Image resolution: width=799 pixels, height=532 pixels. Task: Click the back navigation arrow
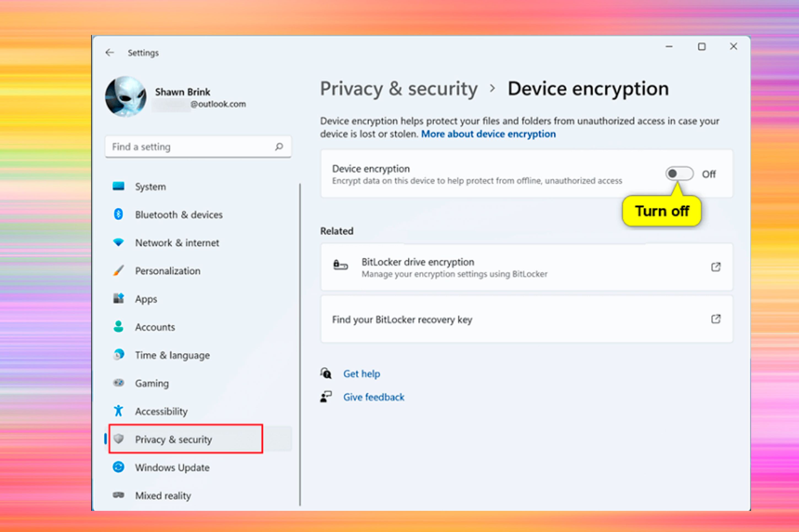109,53
